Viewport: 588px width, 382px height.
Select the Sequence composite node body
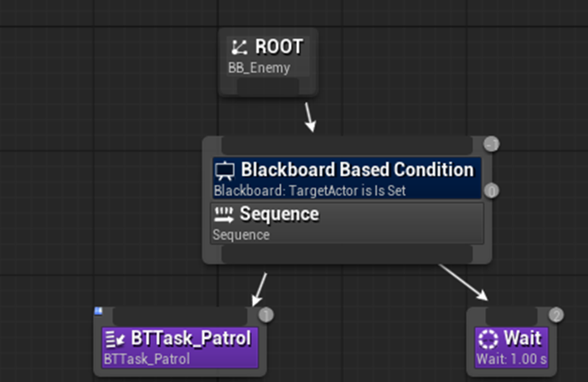pyautogui.click(x=347, y=223)
